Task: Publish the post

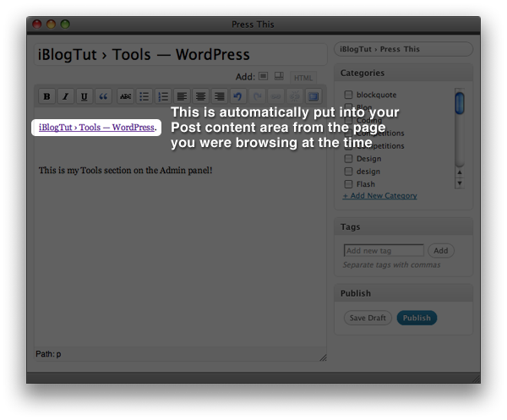Action: (417, 318)
